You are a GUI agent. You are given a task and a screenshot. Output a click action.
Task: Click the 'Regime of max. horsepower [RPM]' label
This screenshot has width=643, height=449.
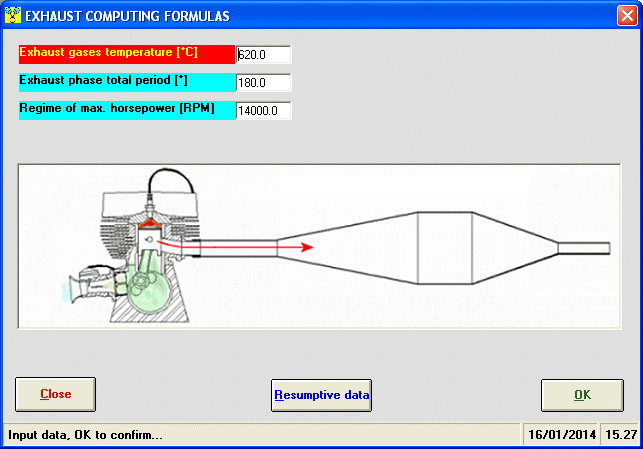point(127,110)
